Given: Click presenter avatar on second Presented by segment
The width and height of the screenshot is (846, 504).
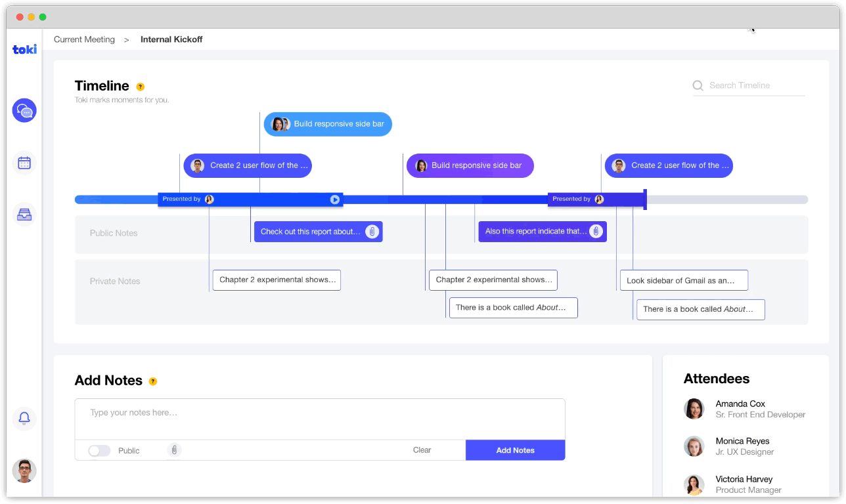Looking at the screenshot, I should 599,199.
